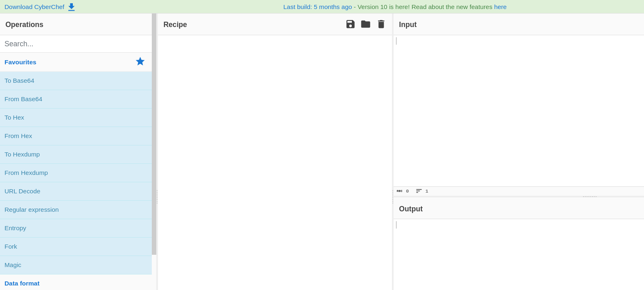Clear recipe with the trash icon

pos(381,24)
